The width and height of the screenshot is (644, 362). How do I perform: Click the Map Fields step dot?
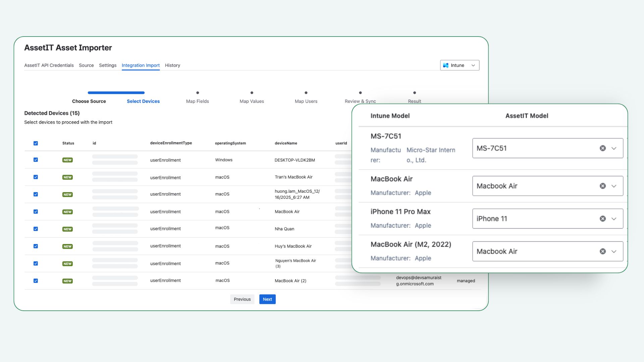tap(198, 93)
